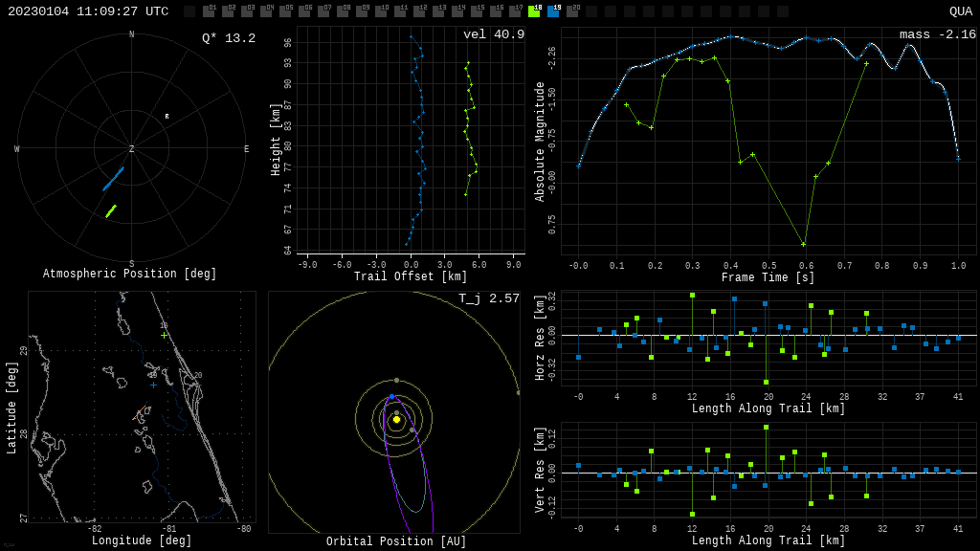
Task: Select the green station 18 indicator box
Action: [534, 11]
